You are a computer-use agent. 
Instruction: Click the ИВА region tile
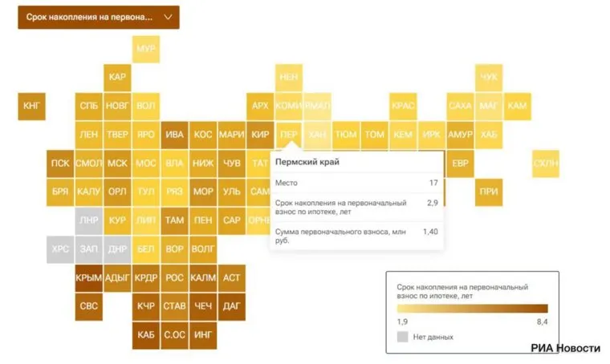click(x=174, y=134)
